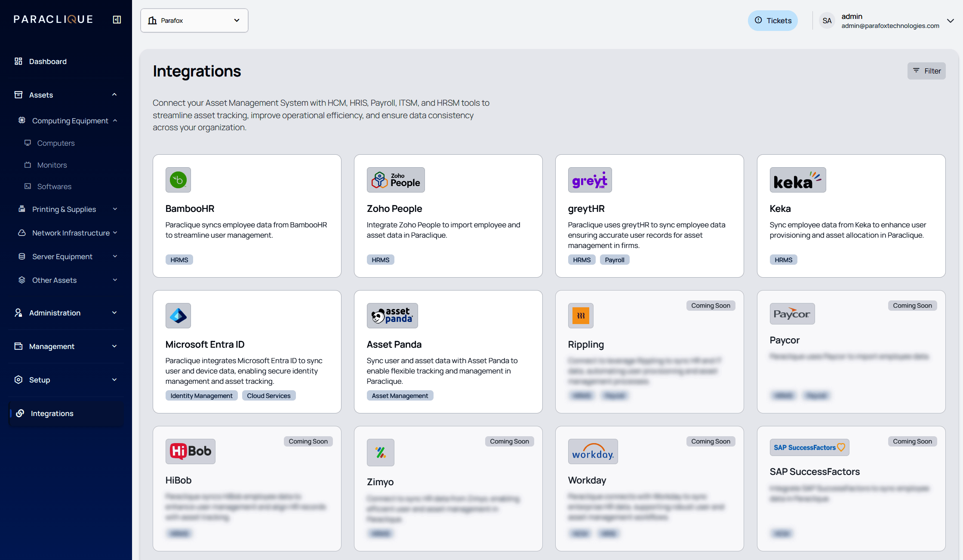Image resolution: width=963 pixels, height=560 pixels.
Task: Click the Microsoft Entra ID logo
Action: (x=178, y=315)
